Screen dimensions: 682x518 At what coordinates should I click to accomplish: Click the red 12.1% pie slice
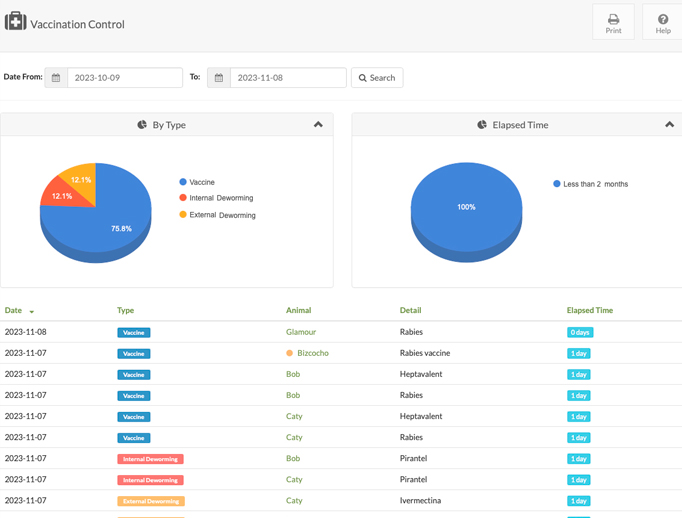point(63,195)
